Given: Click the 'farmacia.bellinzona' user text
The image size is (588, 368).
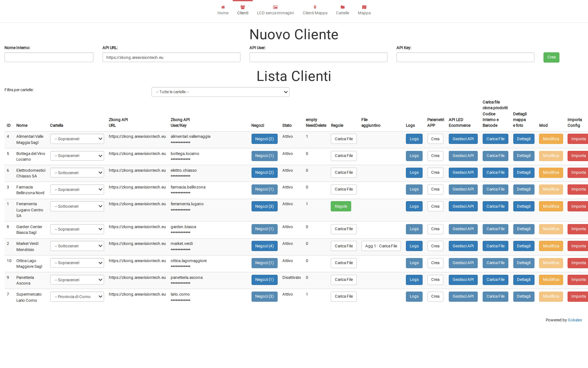Looking at the screenshot, I should (x=188, y=187).
